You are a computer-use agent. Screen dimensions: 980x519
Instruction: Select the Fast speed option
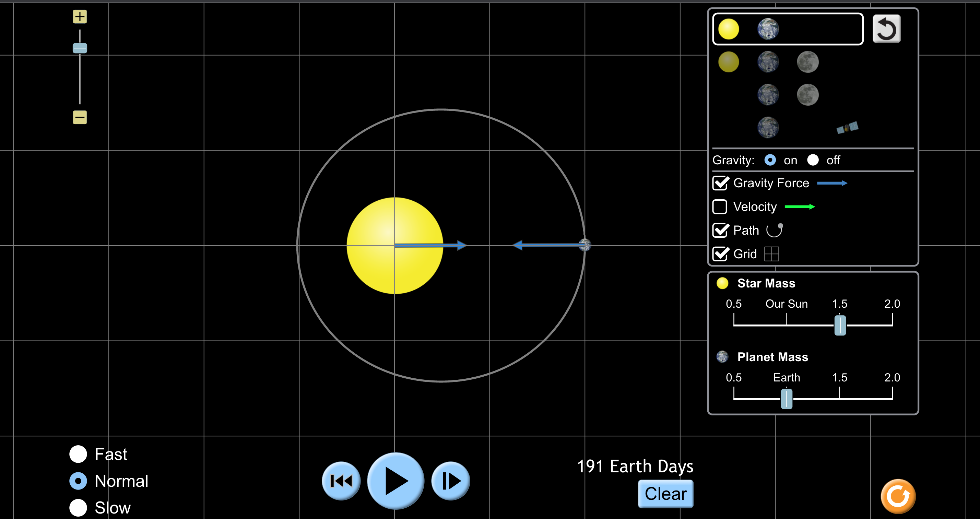pyautogui.click(x=78, y=453)
